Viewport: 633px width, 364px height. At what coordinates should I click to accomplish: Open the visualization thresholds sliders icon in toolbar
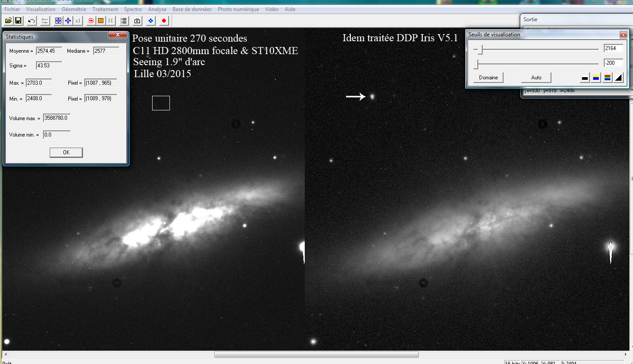tap(45, 20)
